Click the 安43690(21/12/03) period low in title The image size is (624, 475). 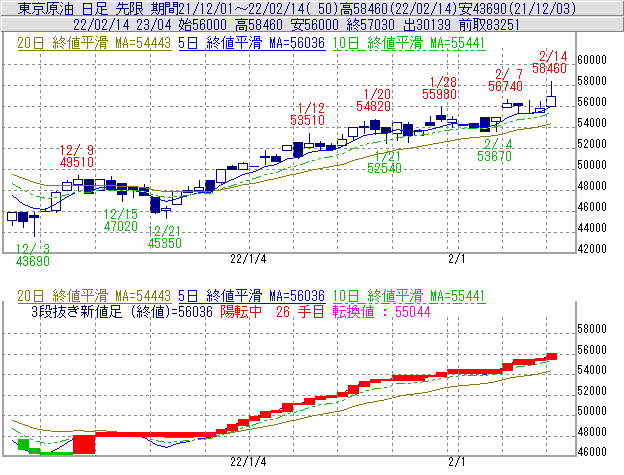(517, 8)
